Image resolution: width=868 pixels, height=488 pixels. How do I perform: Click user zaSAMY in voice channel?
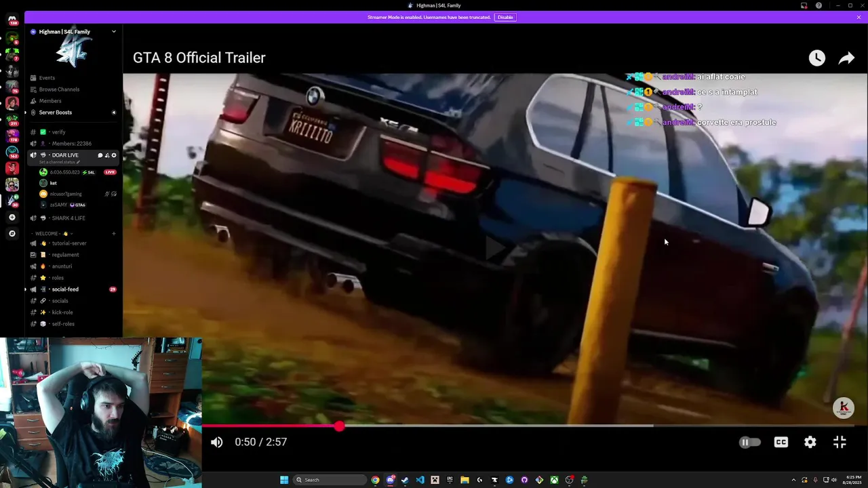point(78,205)
